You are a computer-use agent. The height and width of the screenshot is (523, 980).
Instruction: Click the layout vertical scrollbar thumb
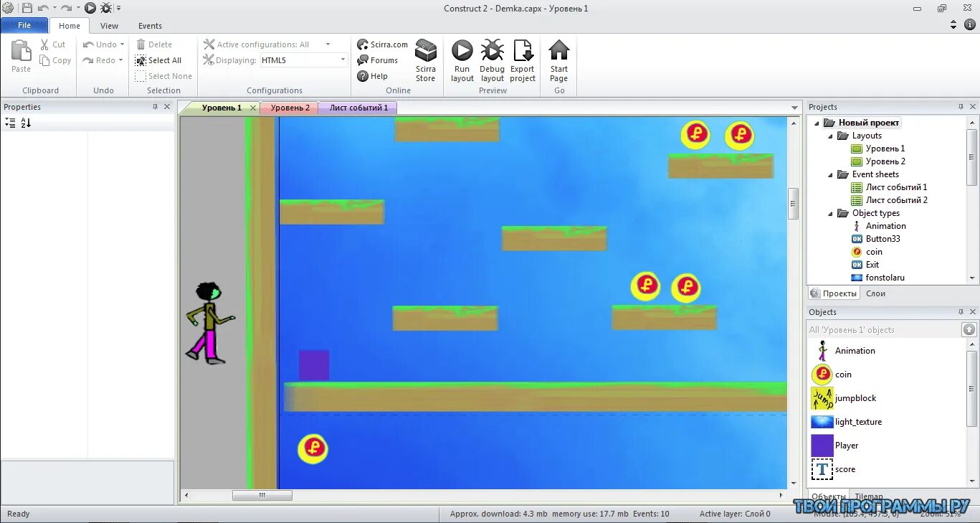click(793, 204)
